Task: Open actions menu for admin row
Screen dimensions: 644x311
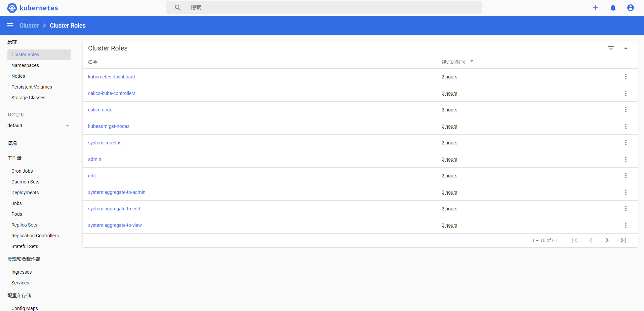Action: [x=626, y=159]
